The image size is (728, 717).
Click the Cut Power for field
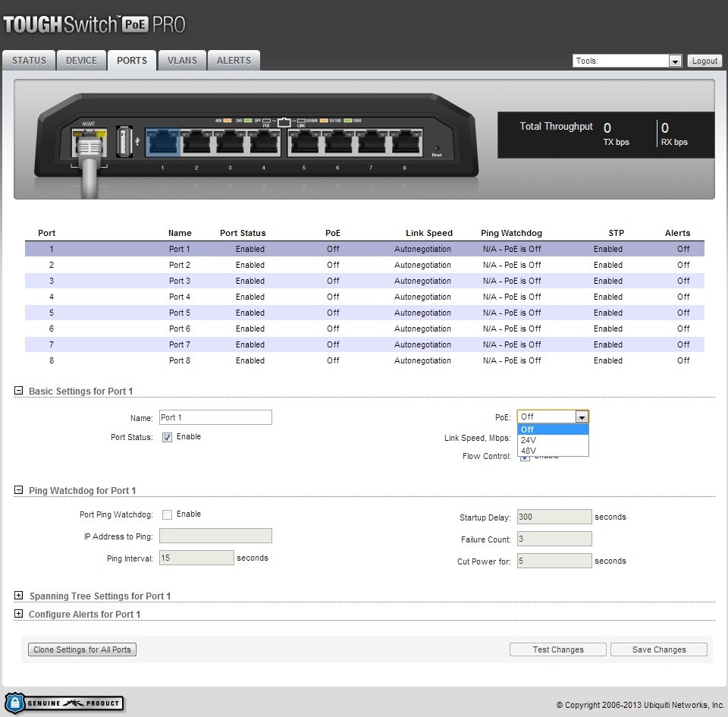tap(554, 561)
